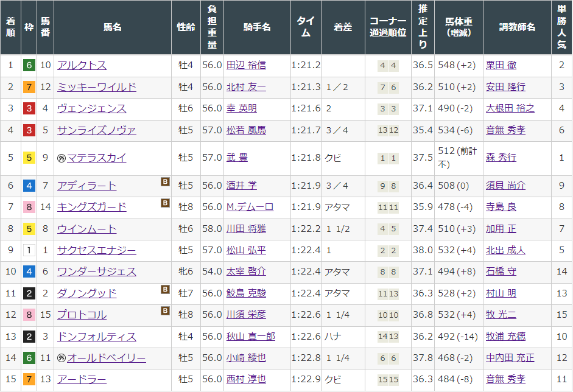Click blinker B icon for キングズガード
Screen dimensions: 573x392
pos(165,203)
